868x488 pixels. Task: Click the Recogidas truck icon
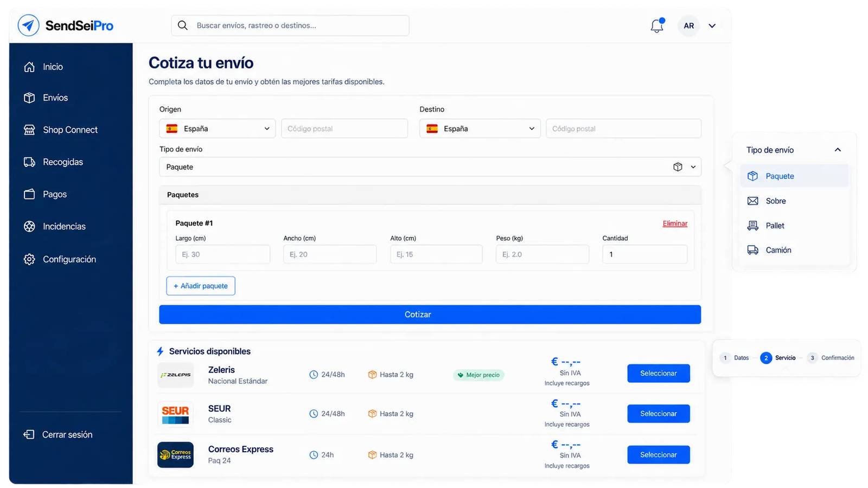pyautogui.click(x=29, y=162)
